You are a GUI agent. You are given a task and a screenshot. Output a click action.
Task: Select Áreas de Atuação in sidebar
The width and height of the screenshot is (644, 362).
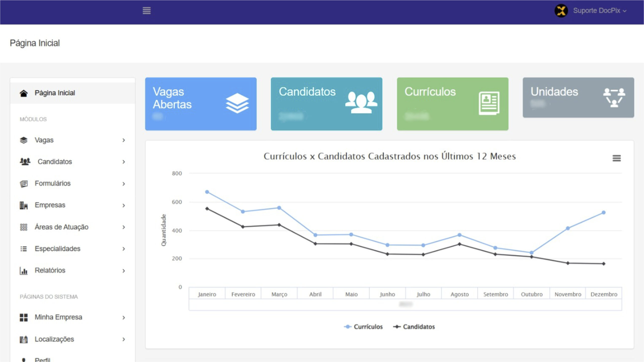pyautogui.click(x=61, y=227)
